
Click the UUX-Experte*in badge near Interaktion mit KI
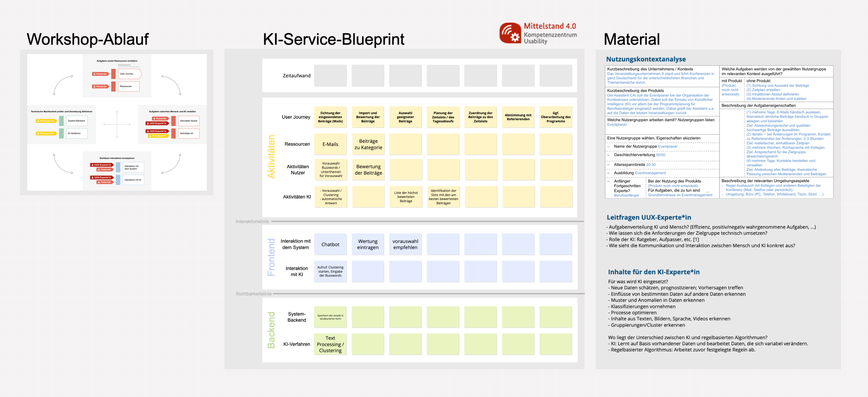coord(101,178)
